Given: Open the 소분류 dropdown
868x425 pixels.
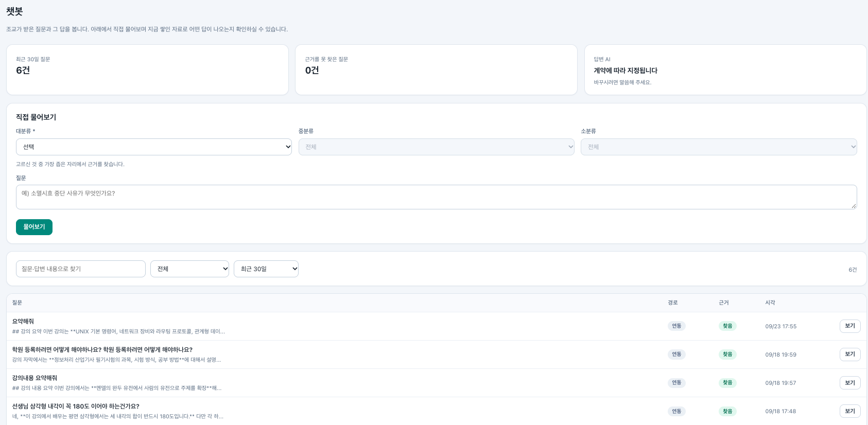Looking at the screenshot, I should [x=719, y=147].
